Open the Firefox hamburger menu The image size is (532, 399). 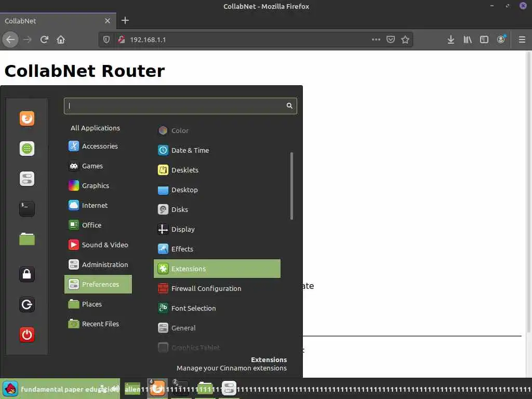coord(522,39)
